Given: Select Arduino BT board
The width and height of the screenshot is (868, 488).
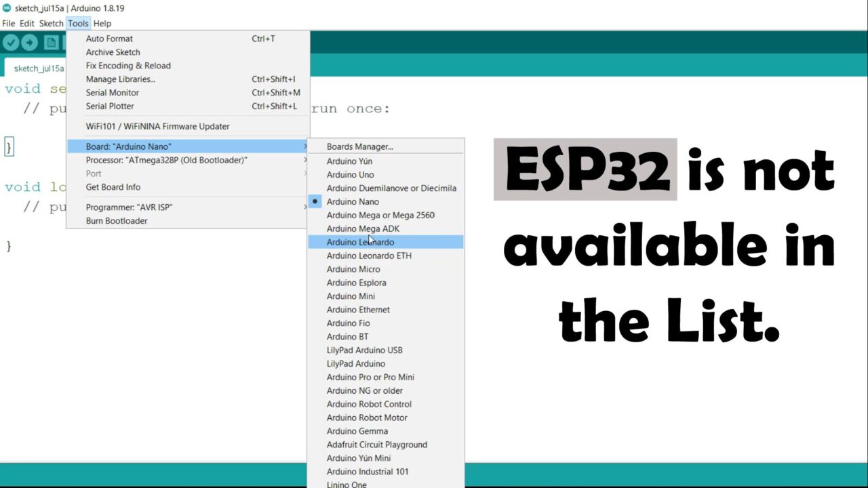Looking at the screenshot, I should (386, 337).
